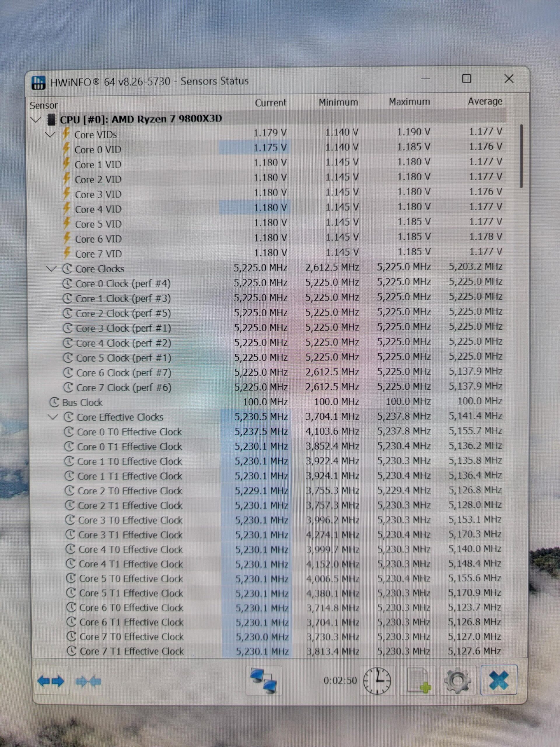Click the Average column header
The height and width of the screenshot is (747, 560).
[484, 101]
